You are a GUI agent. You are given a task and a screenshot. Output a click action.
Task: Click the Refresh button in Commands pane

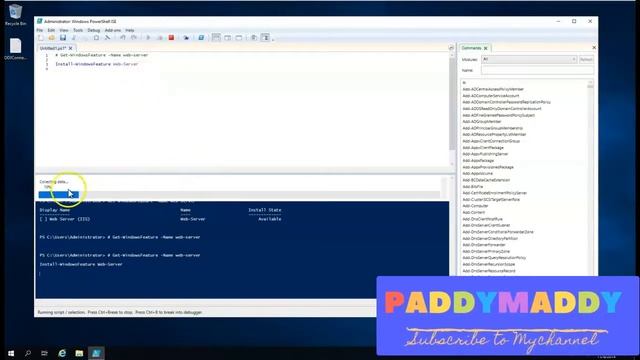click(x=586, y=59)
